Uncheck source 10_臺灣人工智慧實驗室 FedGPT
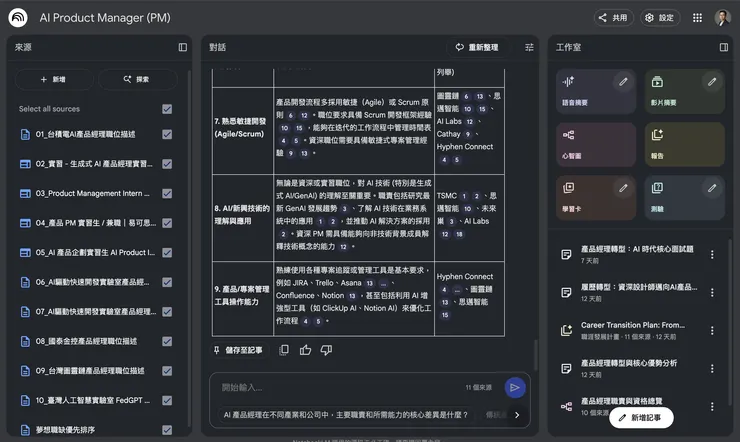 click(x=167, y=400)
